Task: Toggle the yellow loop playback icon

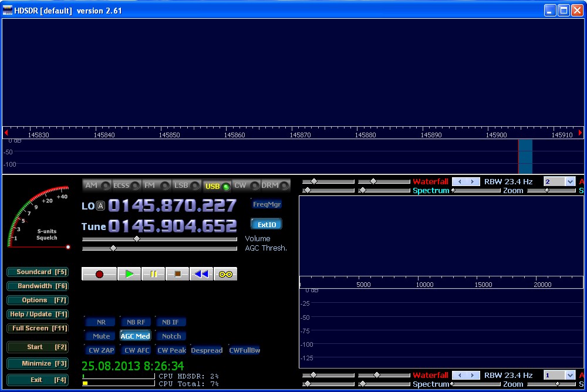Action: 225,274
